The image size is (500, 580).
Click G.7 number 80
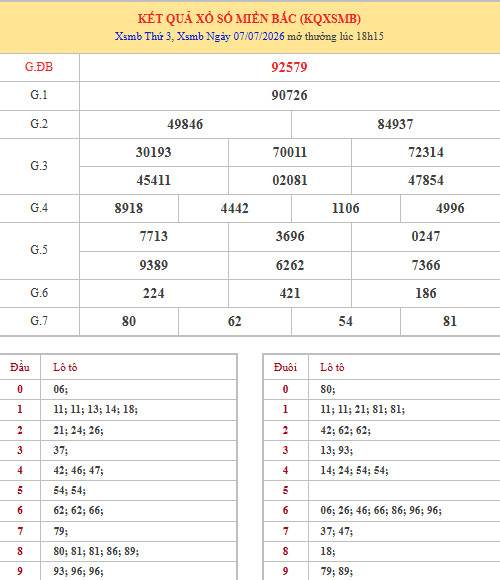pyautogui.click(x=129, y=321)
